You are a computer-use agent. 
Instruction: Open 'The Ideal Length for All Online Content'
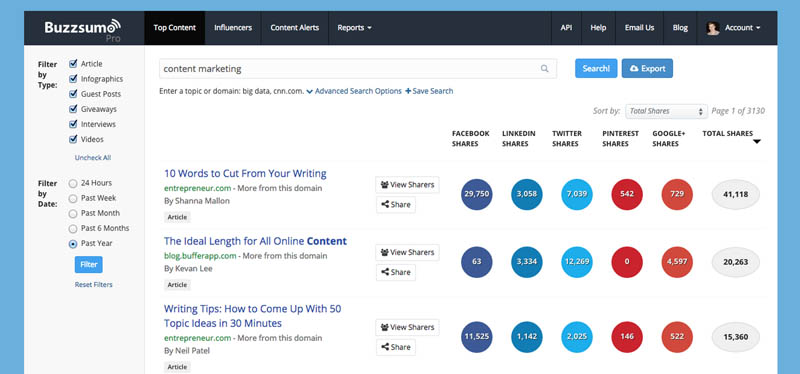coord(255,241)
